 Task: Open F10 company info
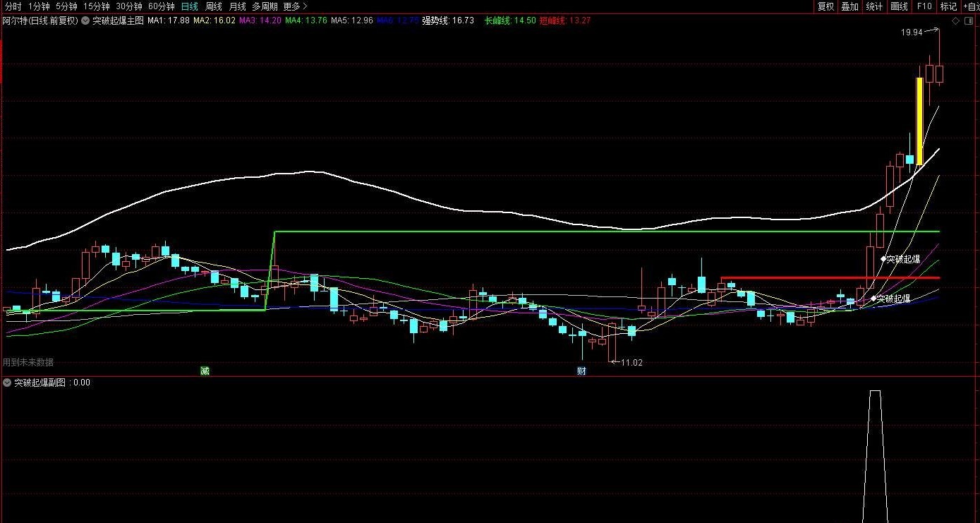coord(924,6)
